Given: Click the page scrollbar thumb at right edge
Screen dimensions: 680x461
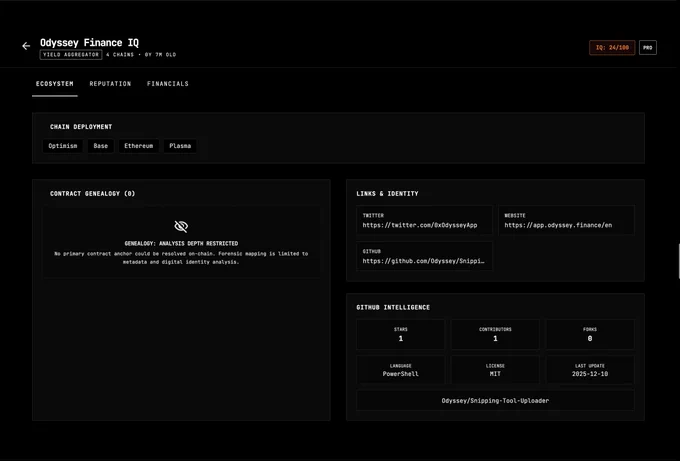Looking at the screenshot, I should coord(679,261).
